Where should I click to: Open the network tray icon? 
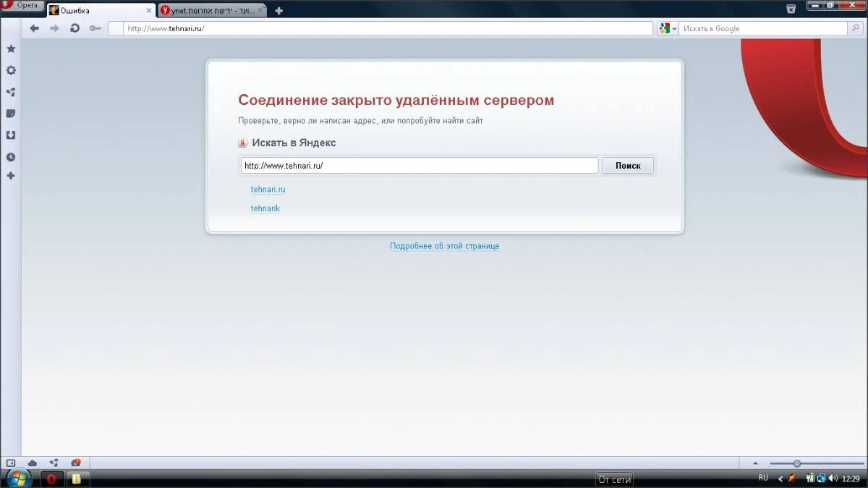coord(822,478)
